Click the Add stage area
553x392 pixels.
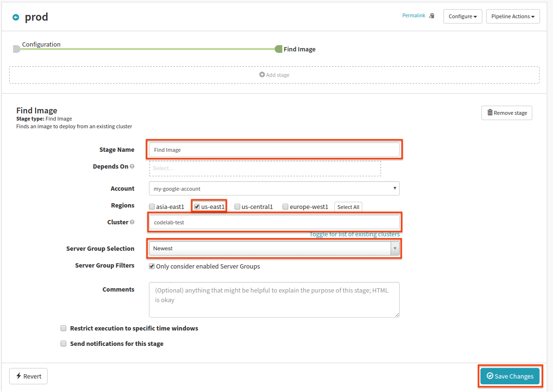(274, 75)
